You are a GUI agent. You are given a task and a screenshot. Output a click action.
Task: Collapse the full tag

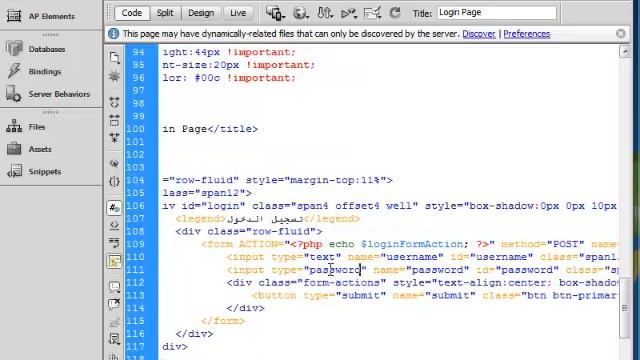point(114,102)
